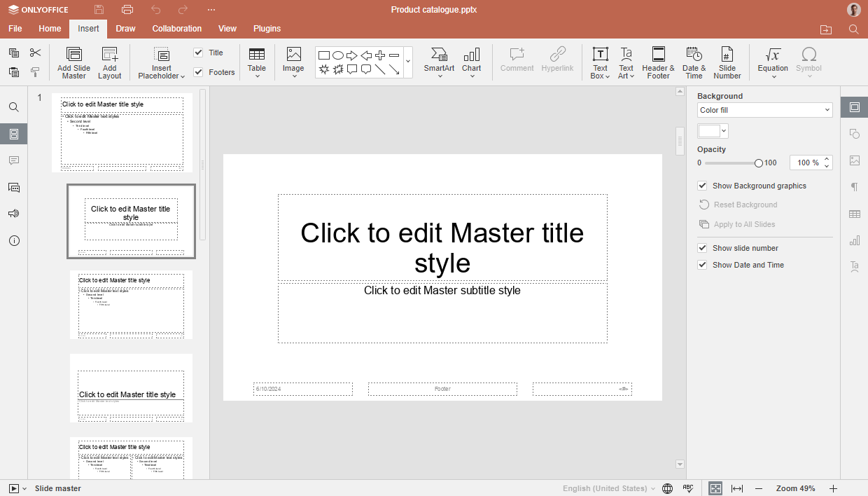Screen dimensions: 868x496
Task: Uncheck Show slide number
Action: (702, 247)
